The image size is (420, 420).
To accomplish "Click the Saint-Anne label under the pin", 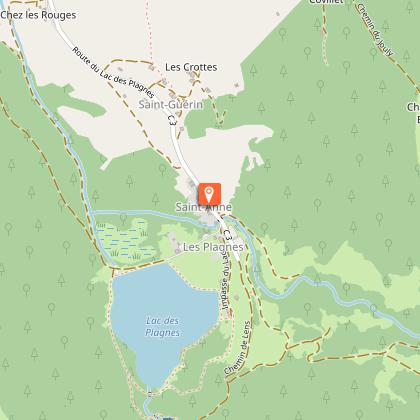I will [204, 207].
